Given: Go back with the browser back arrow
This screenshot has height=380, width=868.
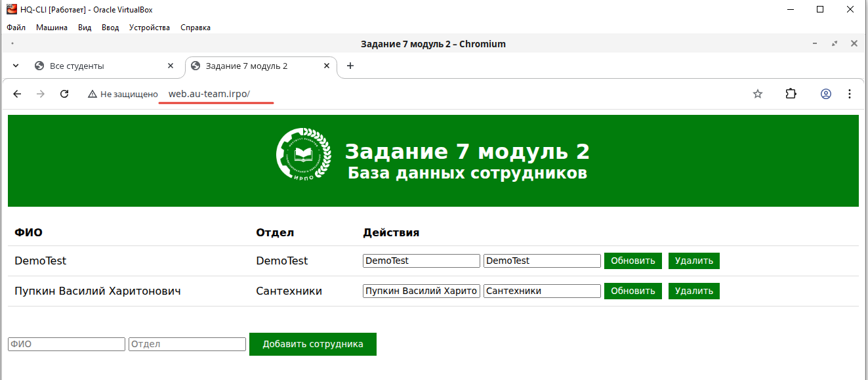Looking at the screenshot, I should click(17, 94).
